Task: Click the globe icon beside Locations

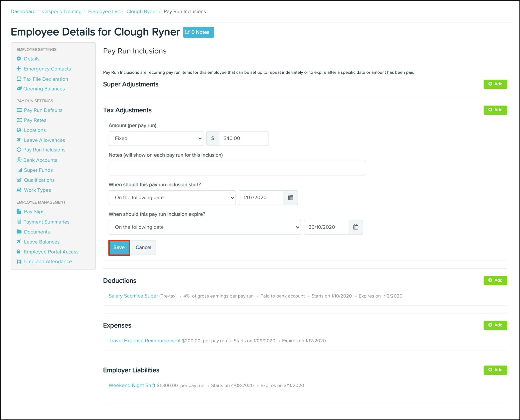Action: click(x=19, y=130)
